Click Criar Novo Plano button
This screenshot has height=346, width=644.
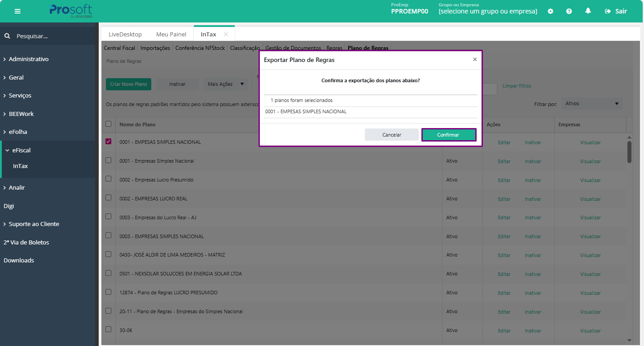click(128, 84)
